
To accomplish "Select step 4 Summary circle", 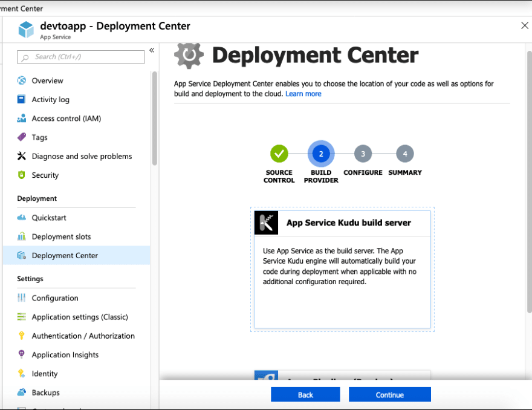I will tap(405, 154).
